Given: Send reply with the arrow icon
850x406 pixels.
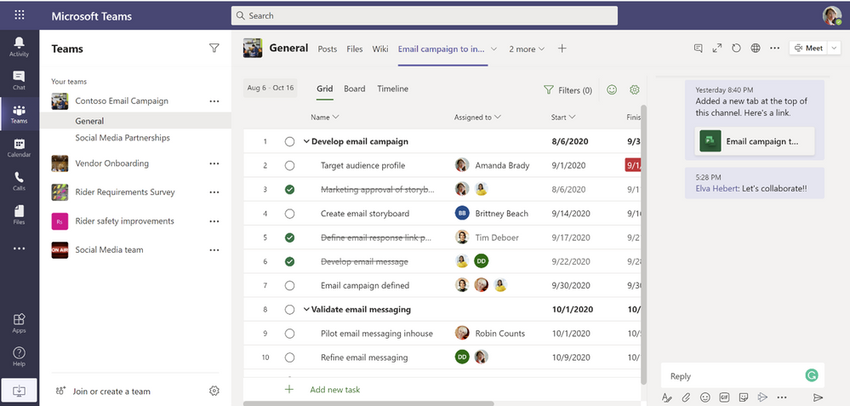Looking at the screenshot, I should tap(818, 397).
